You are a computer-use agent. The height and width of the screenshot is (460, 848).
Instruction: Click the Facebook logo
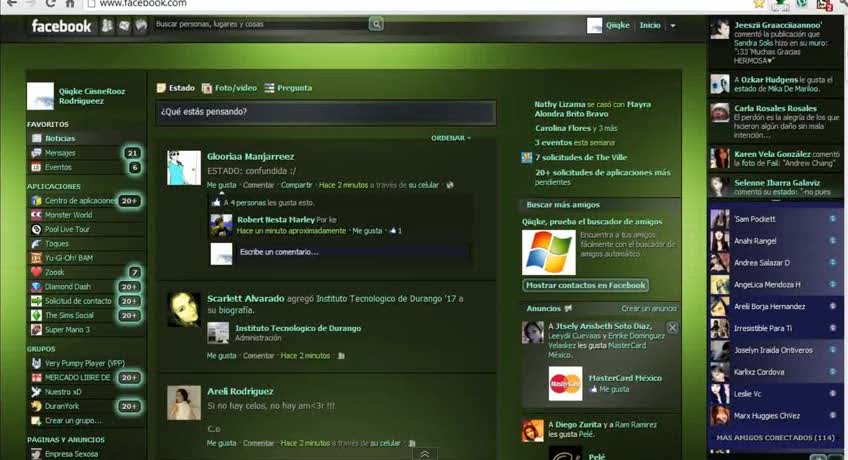[61, 25]
